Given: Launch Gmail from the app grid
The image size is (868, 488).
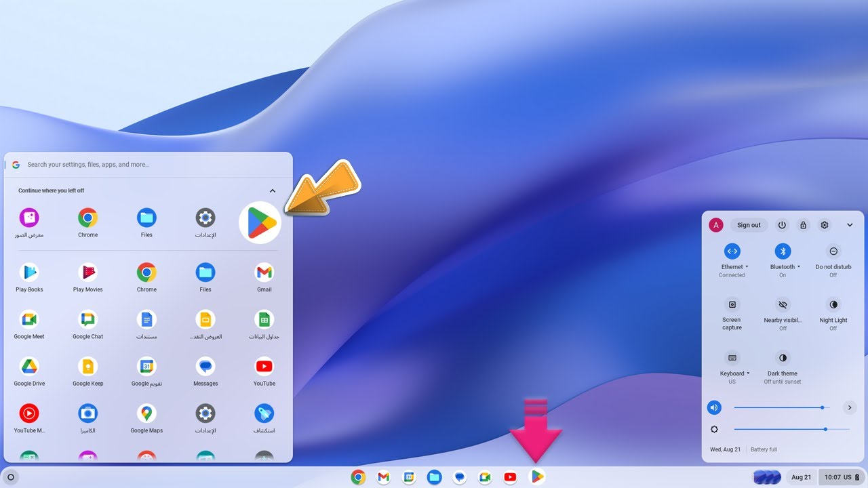Looking at the screenshot, I should (x=264, y=272).
